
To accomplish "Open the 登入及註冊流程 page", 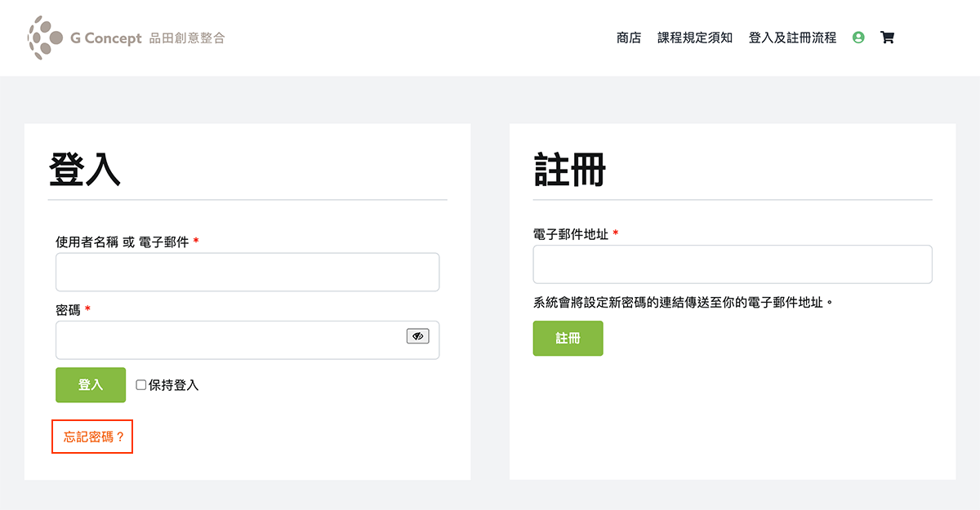I will [793, 38].
